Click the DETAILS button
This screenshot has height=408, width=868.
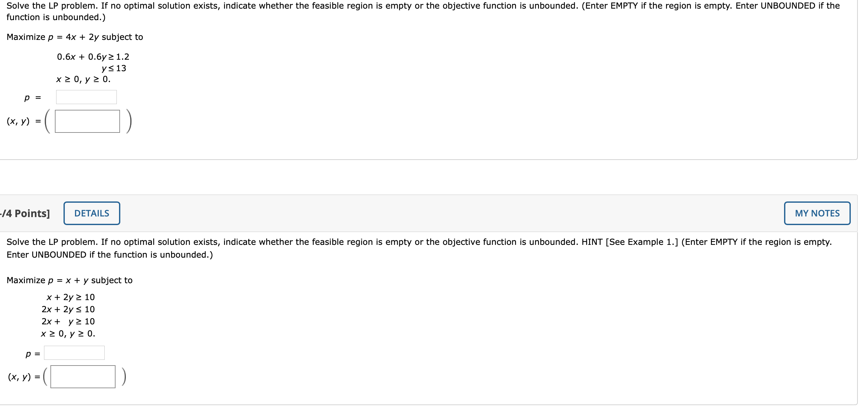click(91, 213)
